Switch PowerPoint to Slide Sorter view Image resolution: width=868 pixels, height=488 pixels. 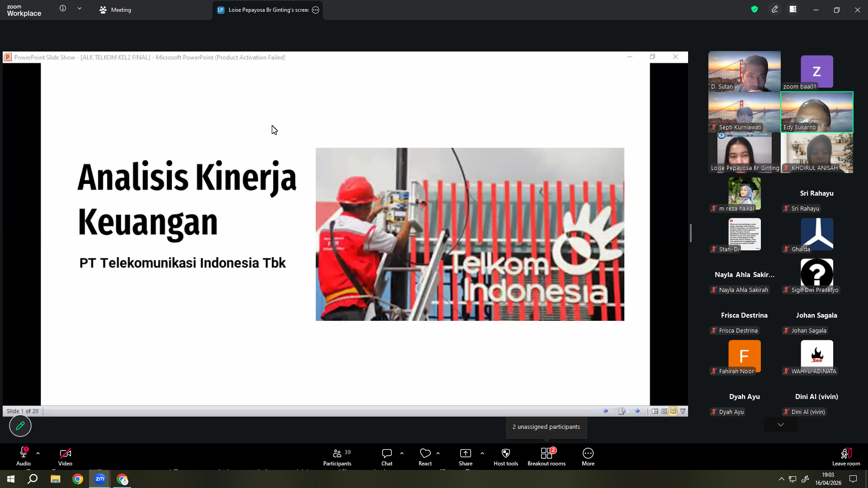(664, 411)
